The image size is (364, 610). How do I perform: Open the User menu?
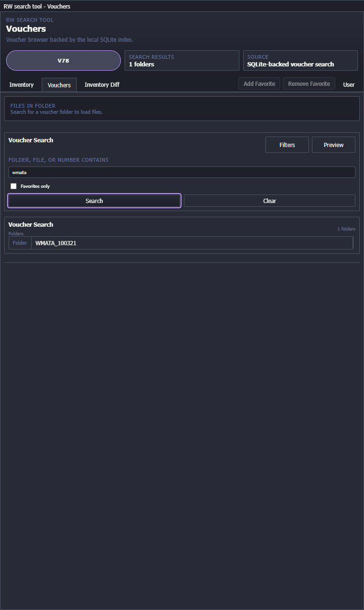coord(348,85)
